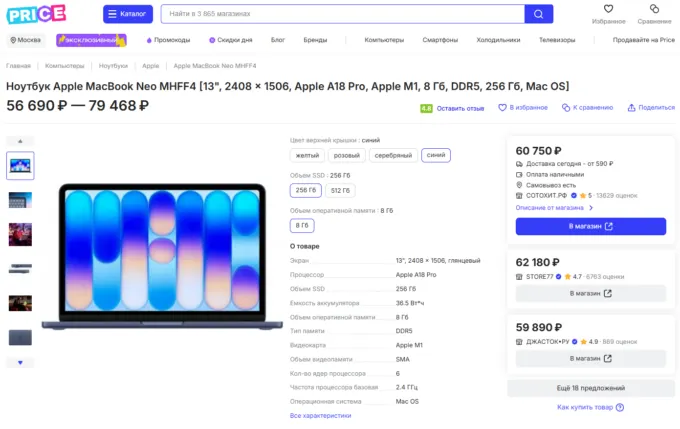Viewport: 680px width, 429px height.
Task: Select sixth thumbnail showing closed lid
Action: (20, 337)
